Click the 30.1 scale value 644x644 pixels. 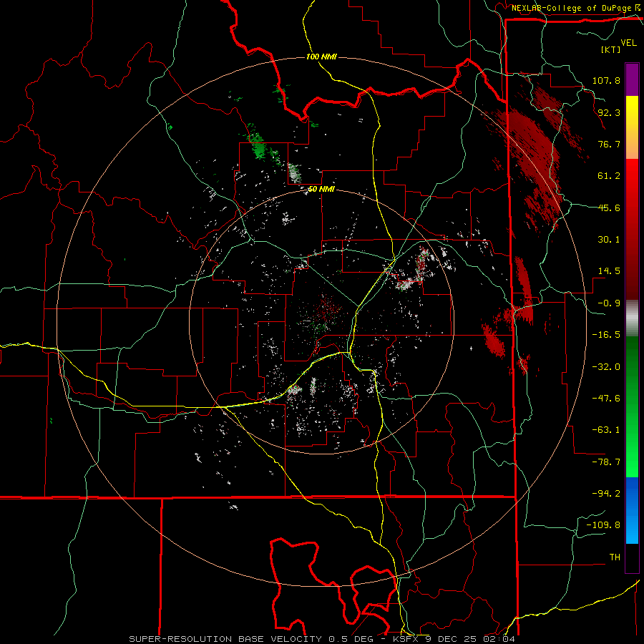[x=609, y=240]
